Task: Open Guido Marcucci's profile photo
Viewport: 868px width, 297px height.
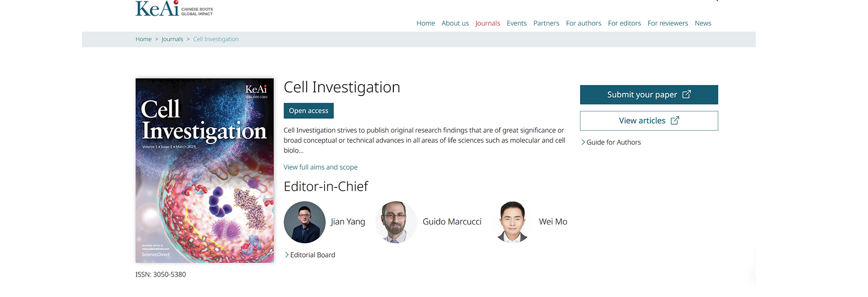Action: 396,222
